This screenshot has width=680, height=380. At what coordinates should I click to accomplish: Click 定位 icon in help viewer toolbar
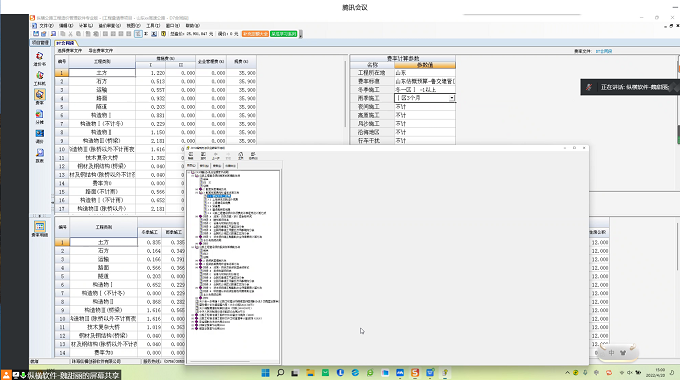(203, 156)
